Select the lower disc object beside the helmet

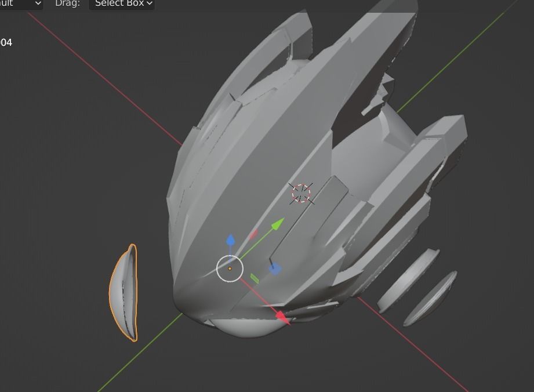pos(430,299)
